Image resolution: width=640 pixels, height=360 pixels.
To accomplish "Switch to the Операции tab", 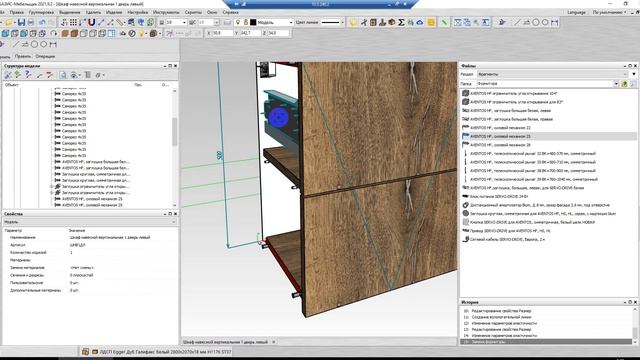I will point(45,56).
